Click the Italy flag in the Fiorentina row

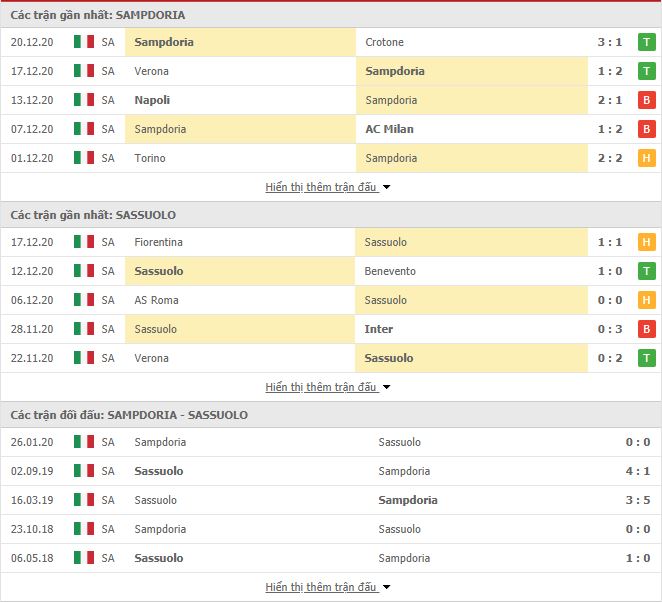84,242
